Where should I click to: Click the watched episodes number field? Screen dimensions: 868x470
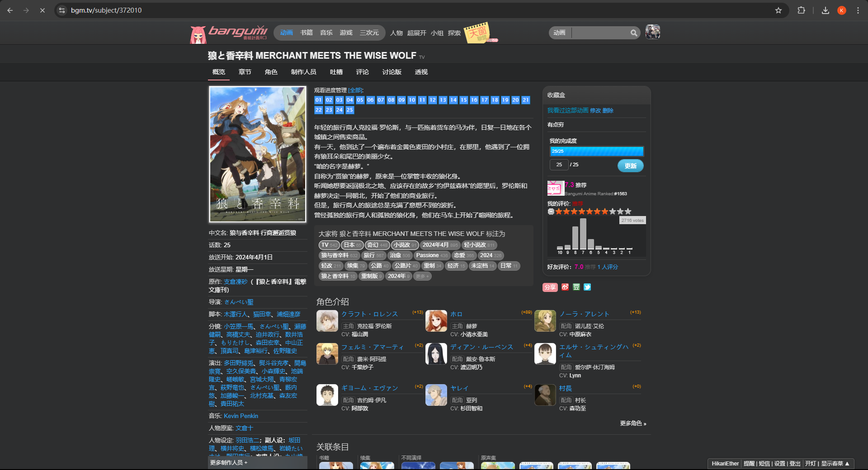pyautogui.click(x=559, y=165)
